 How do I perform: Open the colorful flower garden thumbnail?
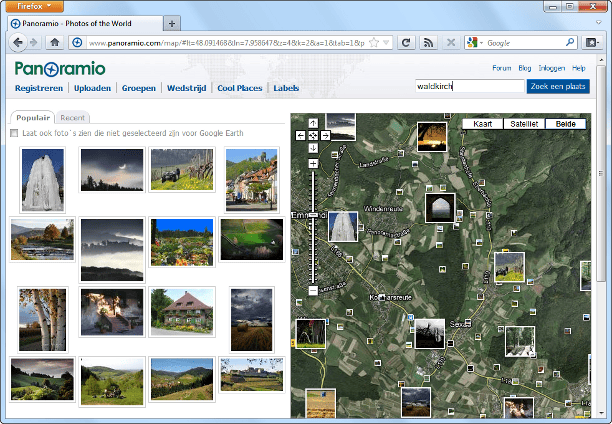(182, 242)
